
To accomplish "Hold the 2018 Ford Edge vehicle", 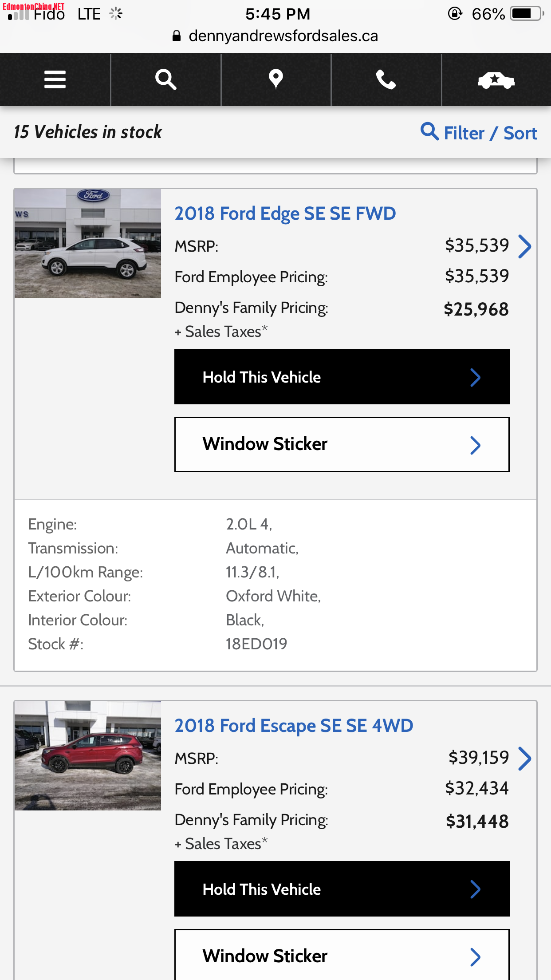I will 342,377.
